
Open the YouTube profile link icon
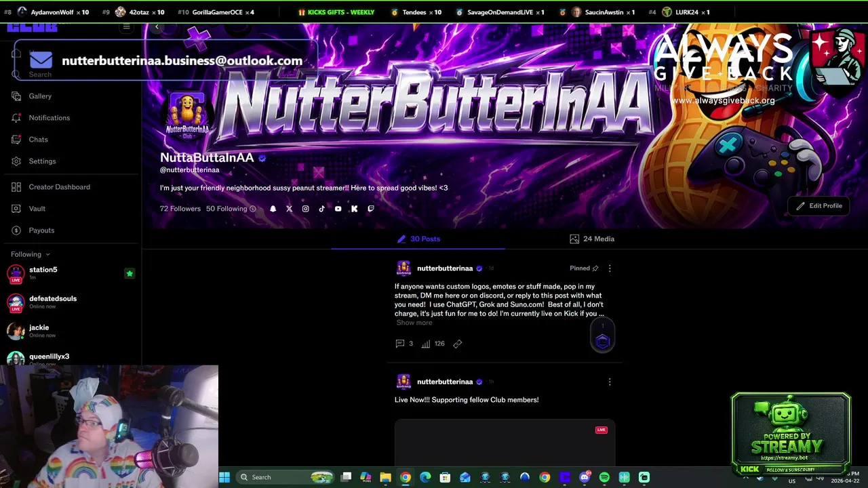coord(338,209)
